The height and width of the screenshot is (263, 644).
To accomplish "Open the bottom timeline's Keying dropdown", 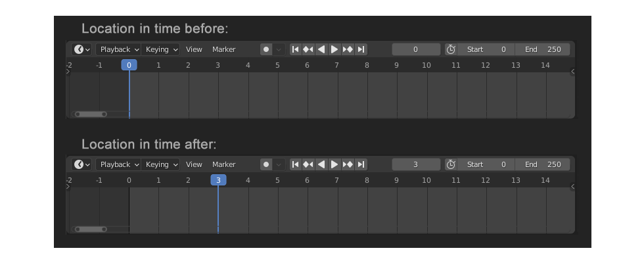I will [x=160, y=164].
